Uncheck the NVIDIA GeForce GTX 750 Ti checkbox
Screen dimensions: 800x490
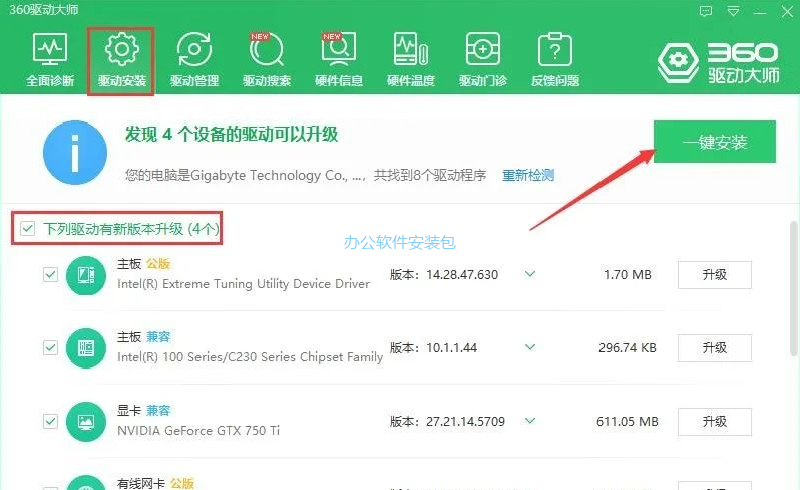[x=50, y=422]
